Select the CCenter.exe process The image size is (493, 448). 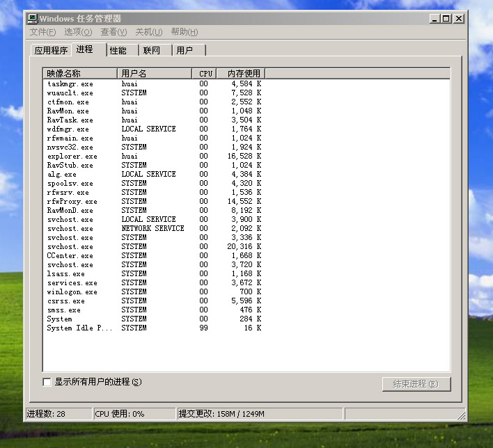154,256
